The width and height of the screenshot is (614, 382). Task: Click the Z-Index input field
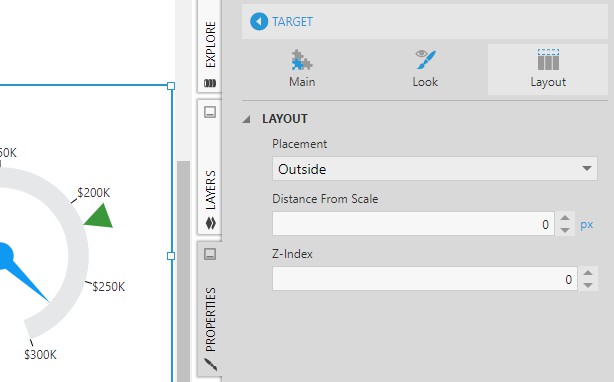[x=424, y=279]
